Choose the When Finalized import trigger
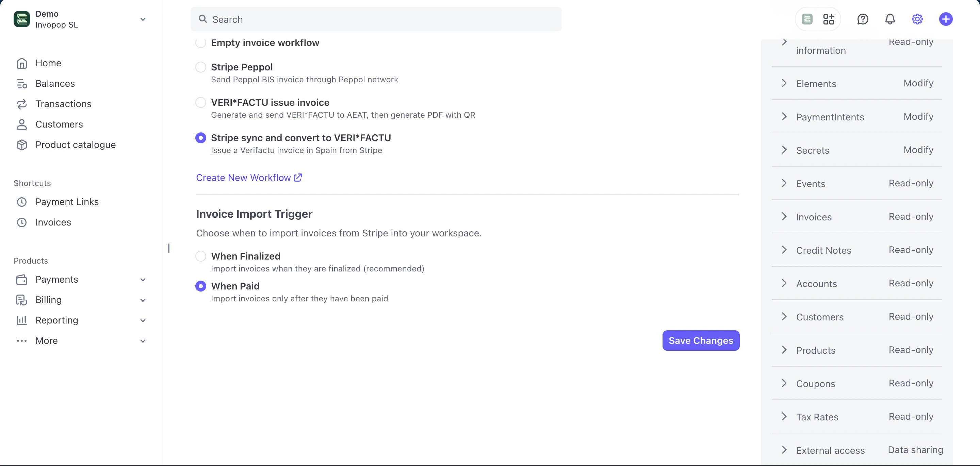Screen dimensions: 980x466 coord(200,256)
